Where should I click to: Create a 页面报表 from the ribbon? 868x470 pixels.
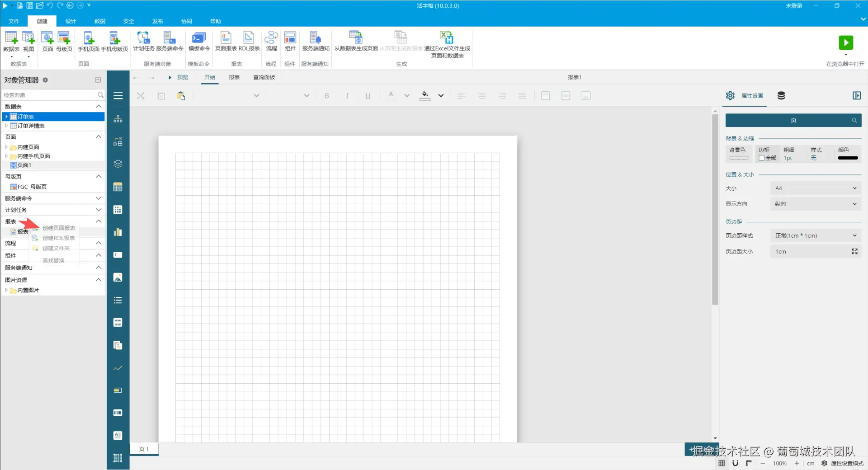(x=226, y=41)
